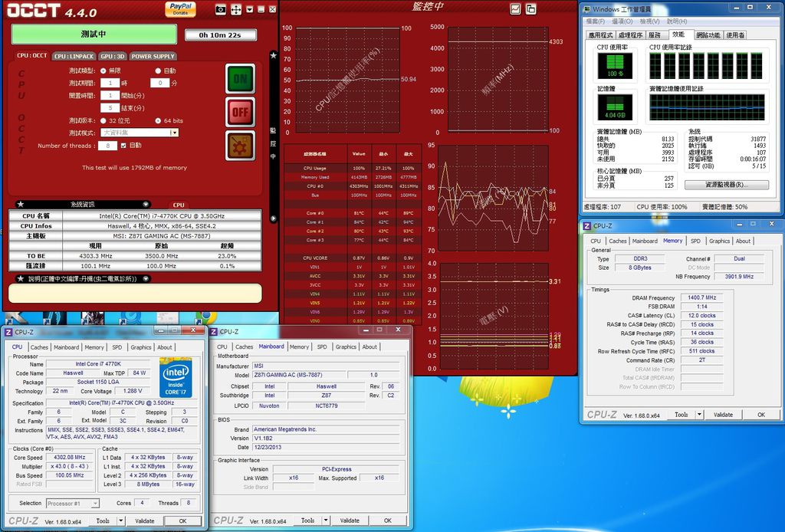The width and height of the screenshot is (785, 532).
Task: Click the Z icon in the Memory CPU-Z title bar
Action: pyautogui.click(x=586, y=225)
